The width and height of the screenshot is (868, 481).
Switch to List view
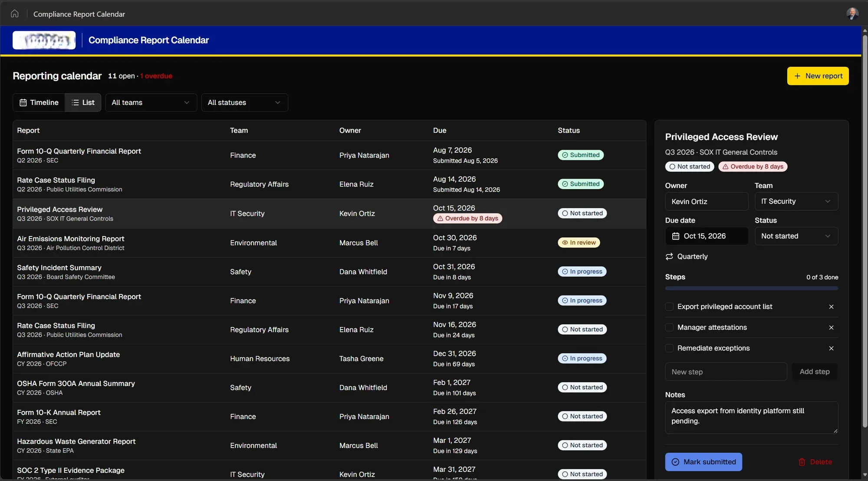tap(83, 102)
